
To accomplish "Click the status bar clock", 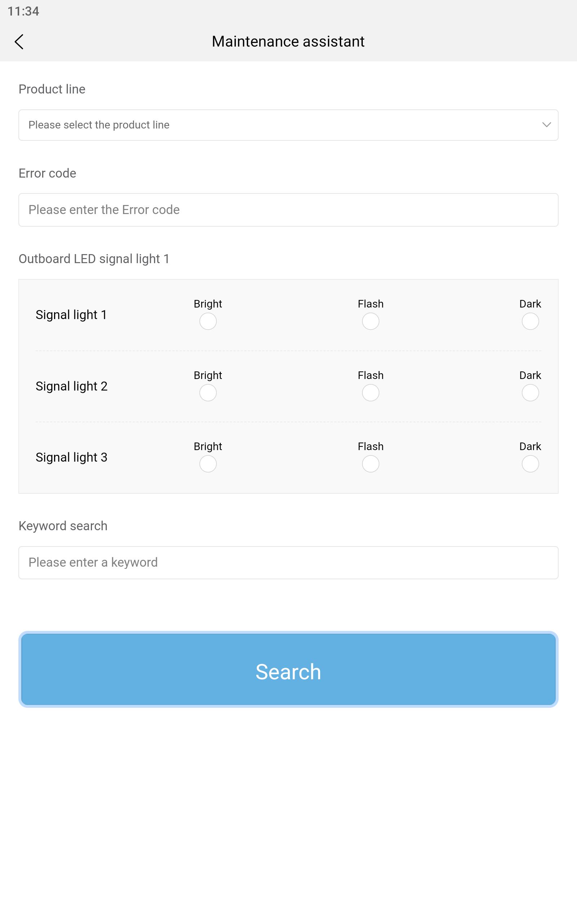I will 23,11.
